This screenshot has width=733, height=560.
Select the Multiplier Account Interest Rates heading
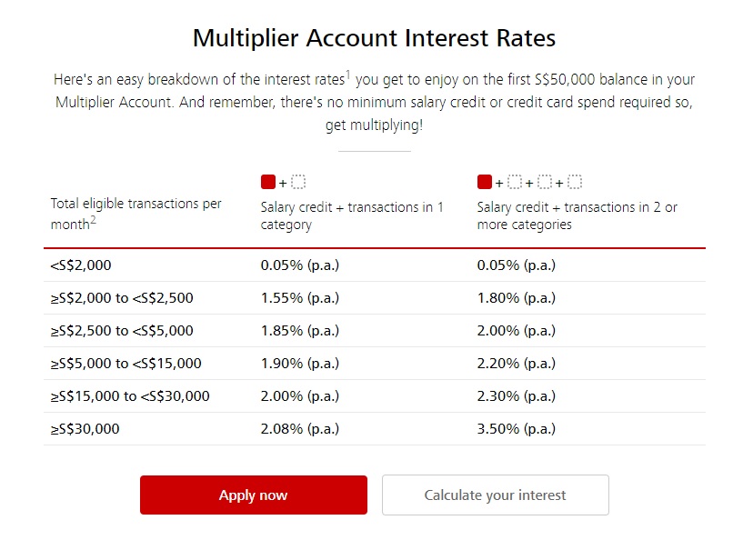click(374, 38)
